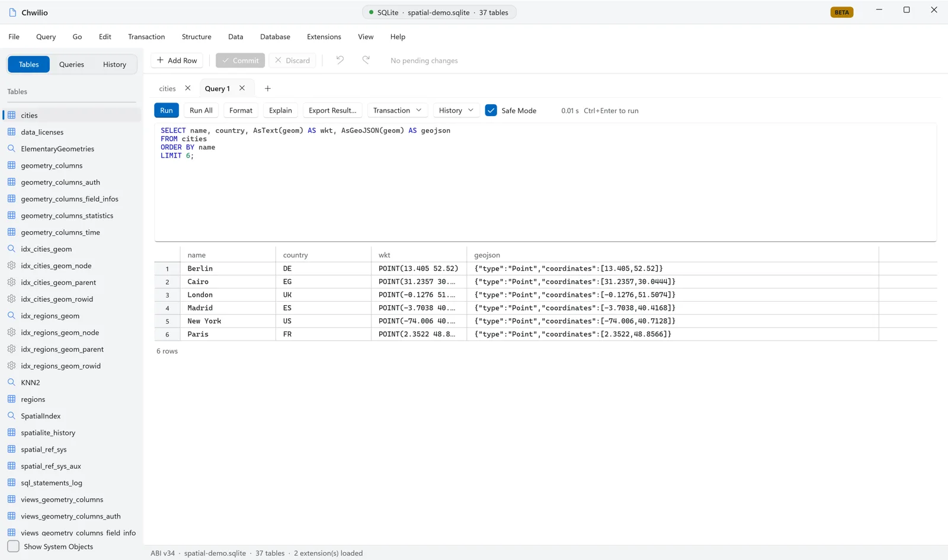Click the gear icon beside idx_cities_geom_parent

(x=11, y=282)
